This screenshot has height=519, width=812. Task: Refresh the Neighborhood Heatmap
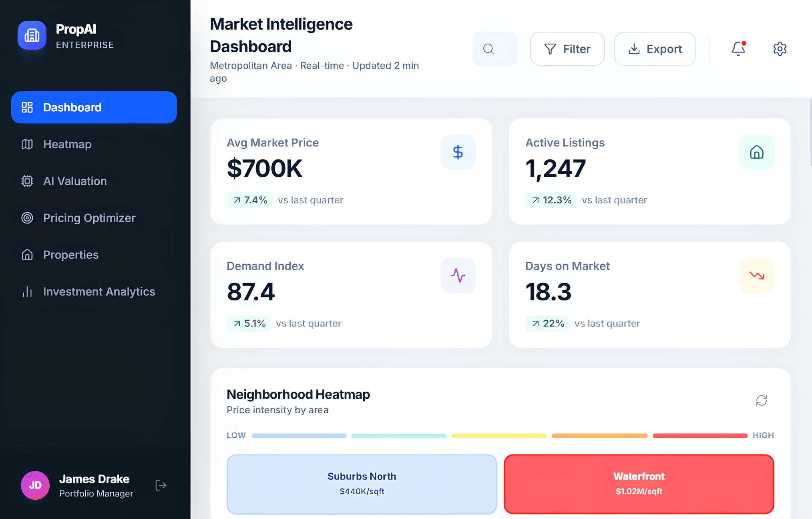coord(761,400)
